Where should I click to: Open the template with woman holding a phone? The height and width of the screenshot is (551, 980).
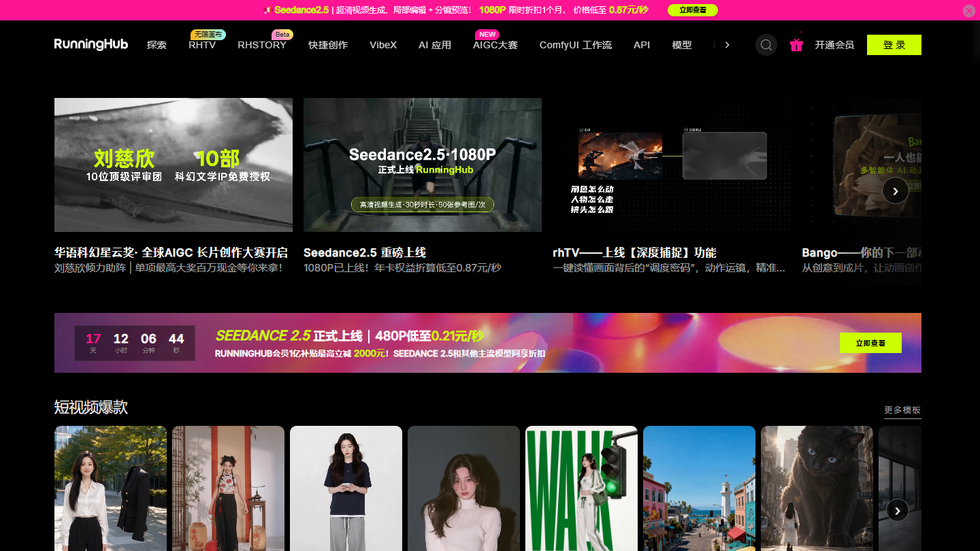coord(346,488)
